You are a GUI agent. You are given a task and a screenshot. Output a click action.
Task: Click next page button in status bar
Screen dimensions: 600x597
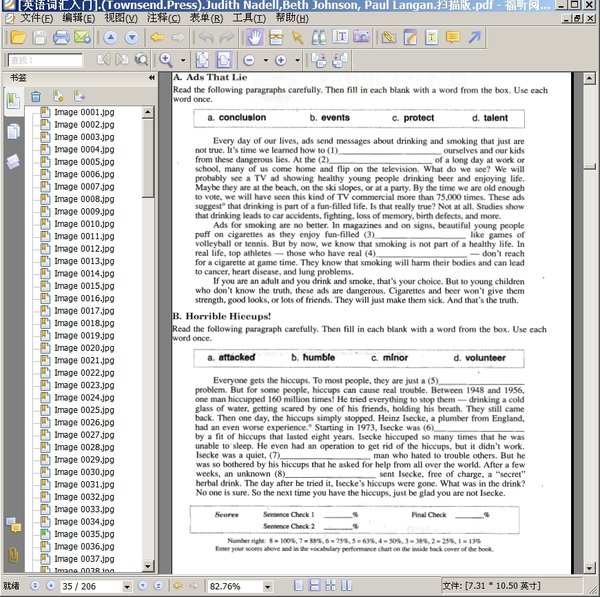click(x=143, y=586)
